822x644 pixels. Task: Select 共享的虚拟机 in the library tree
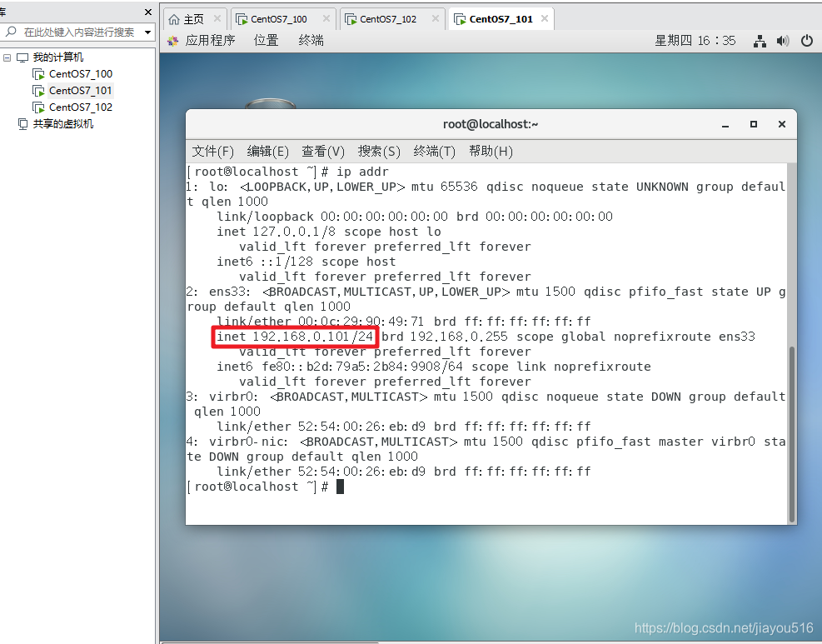63,124
